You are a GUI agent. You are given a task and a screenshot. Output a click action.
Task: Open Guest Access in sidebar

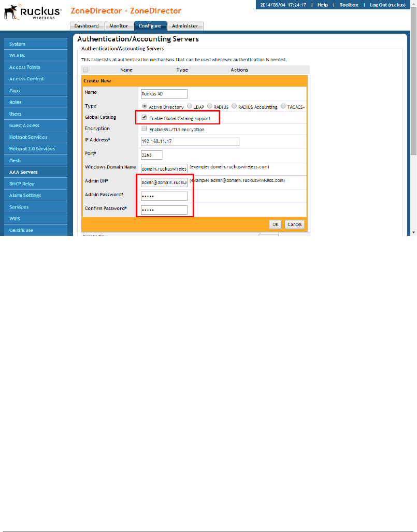(x=36, y=125)
